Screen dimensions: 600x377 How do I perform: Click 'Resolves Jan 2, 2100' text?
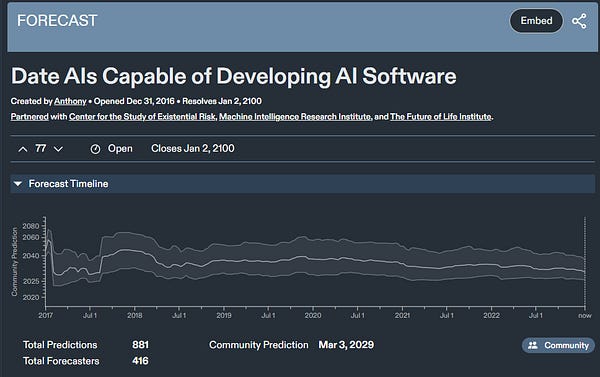222,101
